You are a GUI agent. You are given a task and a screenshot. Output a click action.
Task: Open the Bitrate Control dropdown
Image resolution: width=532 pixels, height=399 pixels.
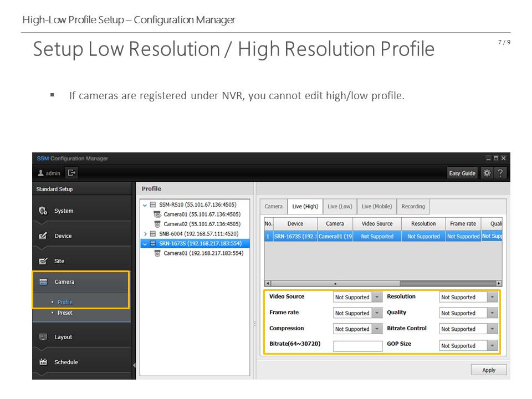492,329
